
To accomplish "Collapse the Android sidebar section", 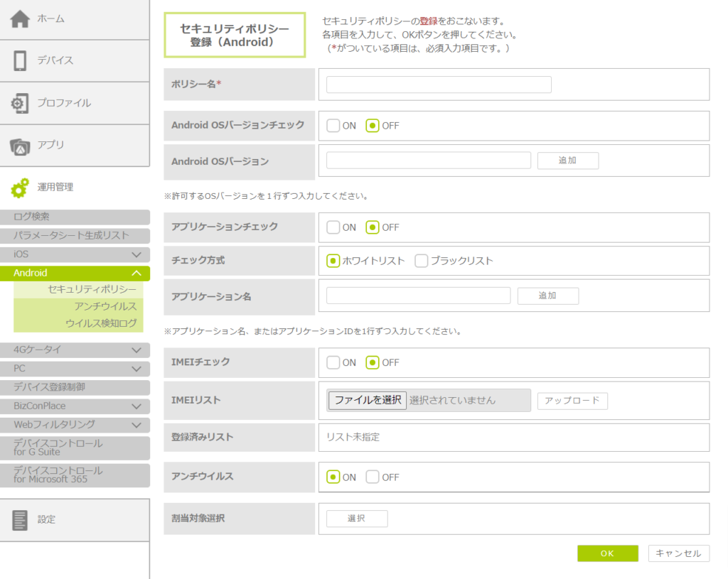I will click(136, 274).
